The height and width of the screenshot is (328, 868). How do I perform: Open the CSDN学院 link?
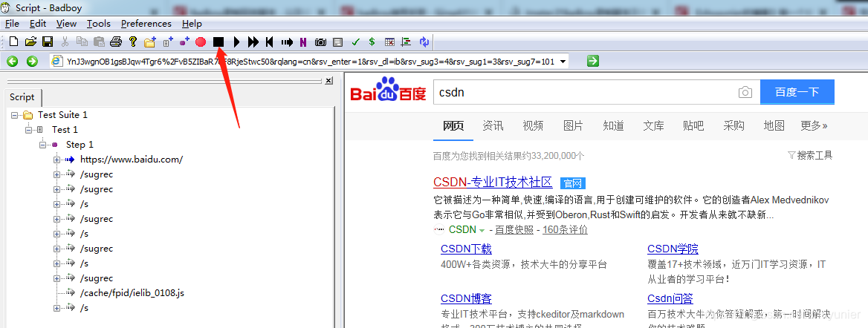tap(673, 249)
